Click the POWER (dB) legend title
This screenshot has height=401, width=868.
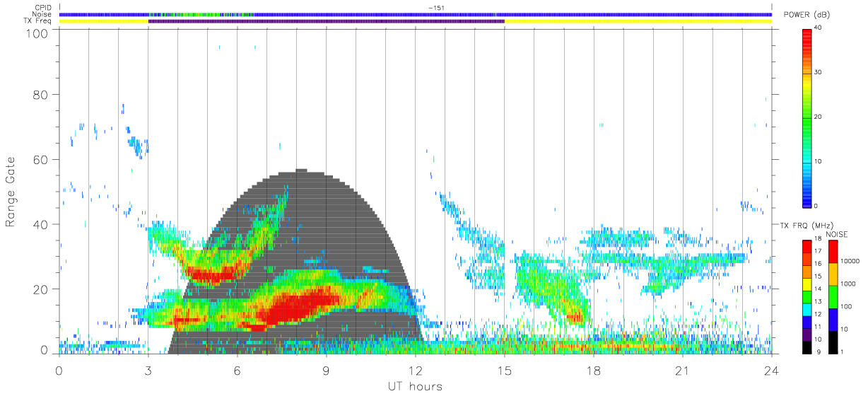(807, 15)
